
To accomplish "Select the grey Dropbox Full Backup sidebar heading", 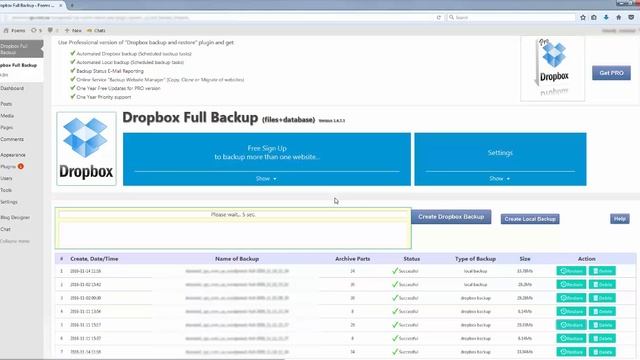I will pyautogui.click(x=21, y=49).
